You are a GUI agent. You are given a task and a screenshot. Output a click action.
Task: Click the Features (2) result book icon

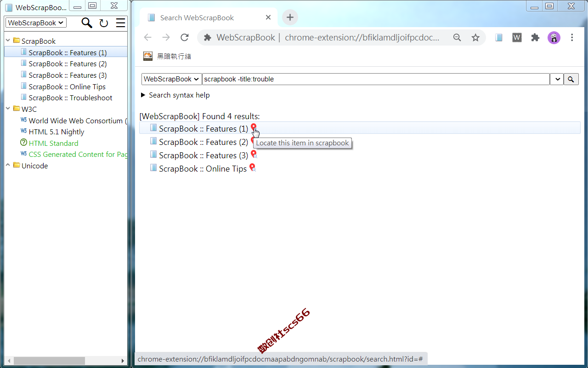click(x=153, y=141)
